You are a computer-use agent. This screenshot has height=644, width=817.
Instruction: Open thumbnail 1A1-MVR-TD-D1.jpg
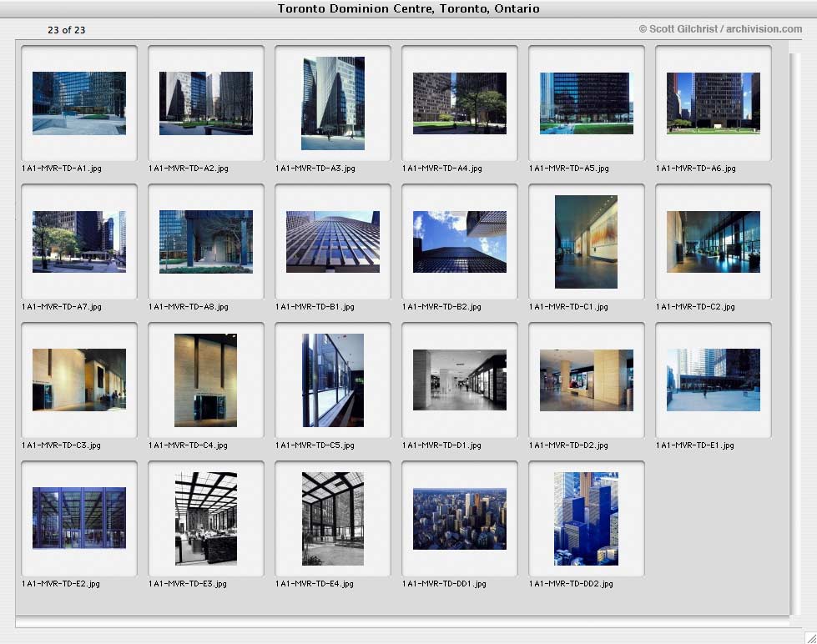coord(460,380)
